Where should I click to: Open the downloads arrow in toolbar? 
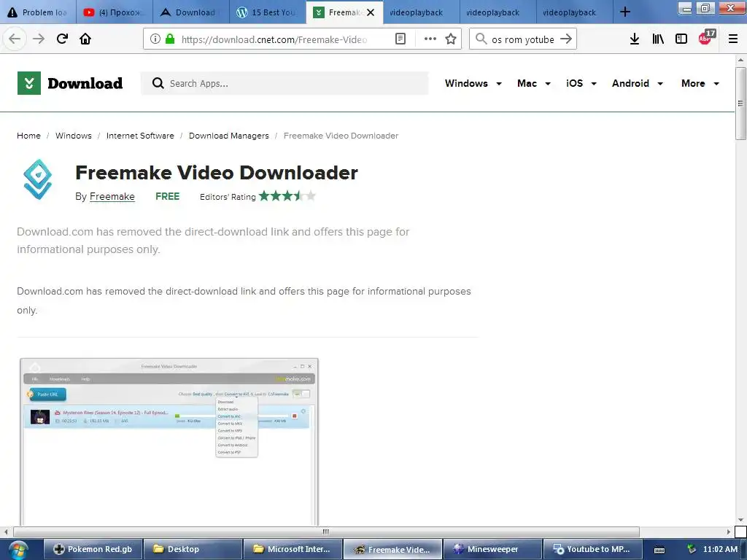[635, 39]
